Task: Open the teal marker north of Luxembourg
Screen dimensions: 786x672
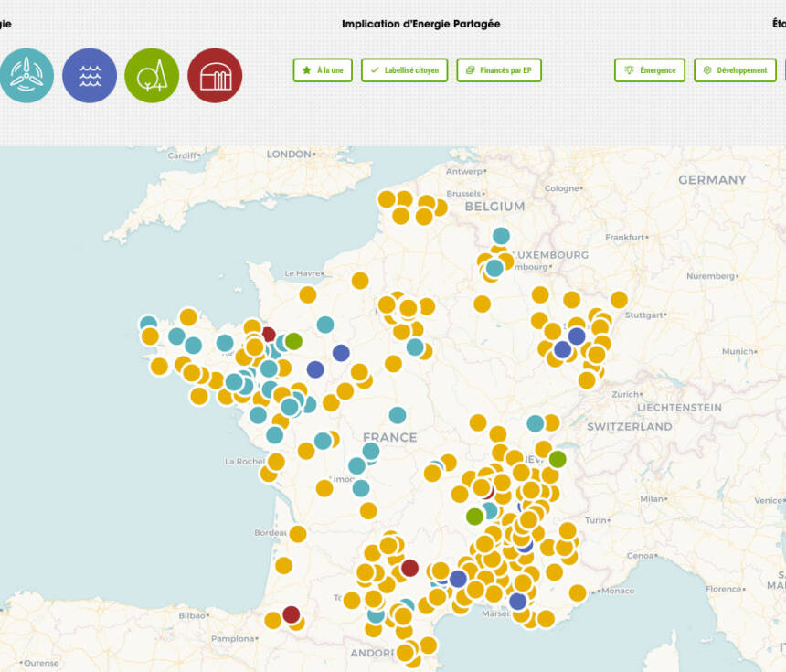Action: pos(501,236)
